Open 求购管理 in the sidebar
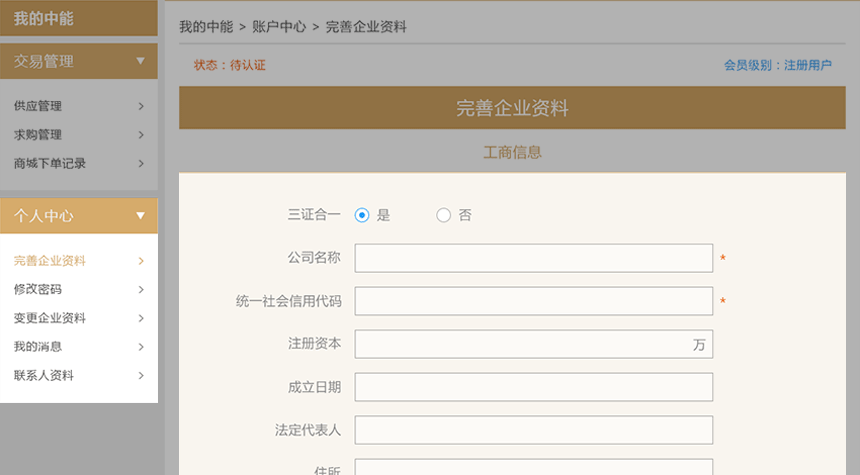This screenshot has height=475, width=860. [38, 135]
